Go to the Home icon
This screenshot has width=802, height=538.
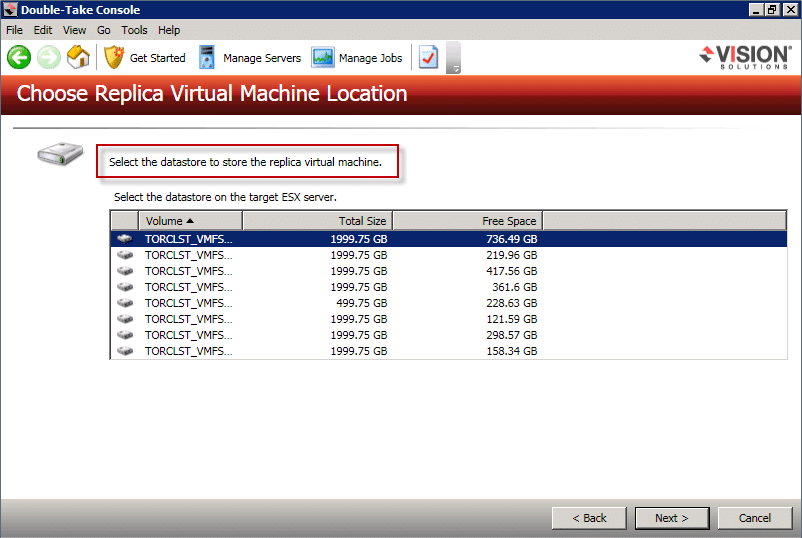click(78, 57)
